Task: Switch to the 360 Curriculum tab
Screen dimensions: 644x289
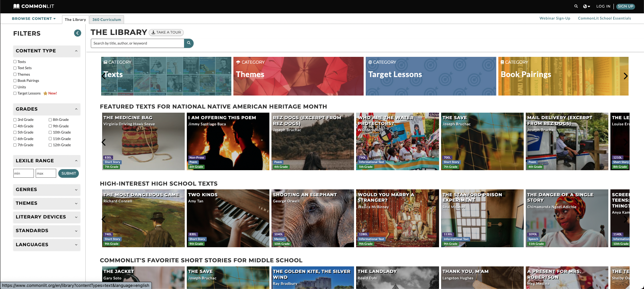Action: click(x=107, y=20)
